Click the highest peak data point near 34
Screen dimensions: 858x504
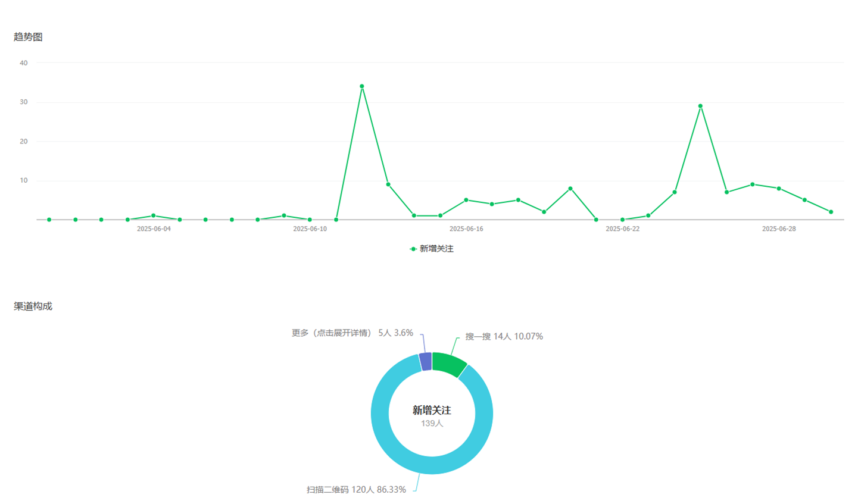pos(362,86)
